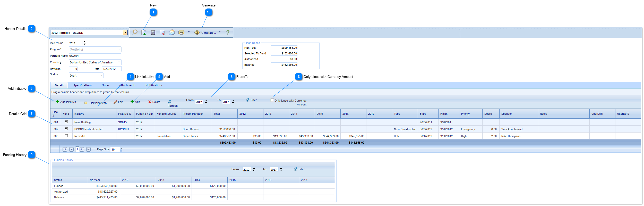Send the plan using the email envelope icon
The width and height of the screenshot is (644, 206).
click(172, 32)
